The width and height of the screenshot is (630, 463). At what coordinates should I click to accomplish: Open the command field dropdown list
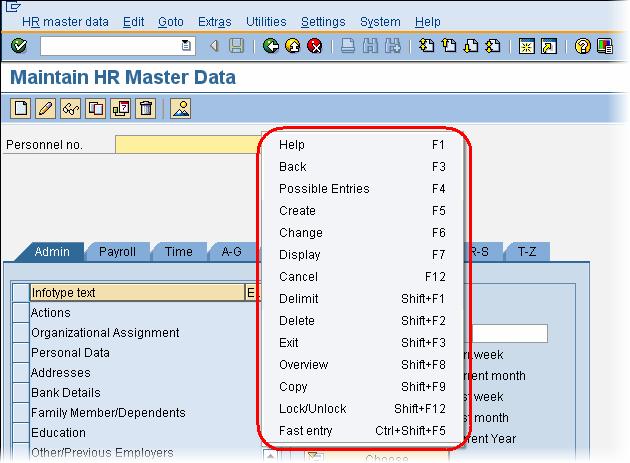[x=186, y=46]
